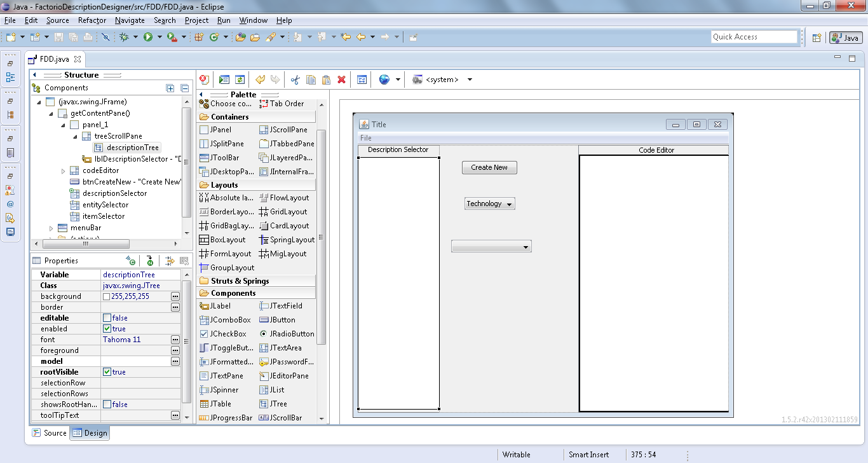Screen dimensions: 868x463
Task: Click the background color swatch 255,255,255
Action: tap(107, 296)
